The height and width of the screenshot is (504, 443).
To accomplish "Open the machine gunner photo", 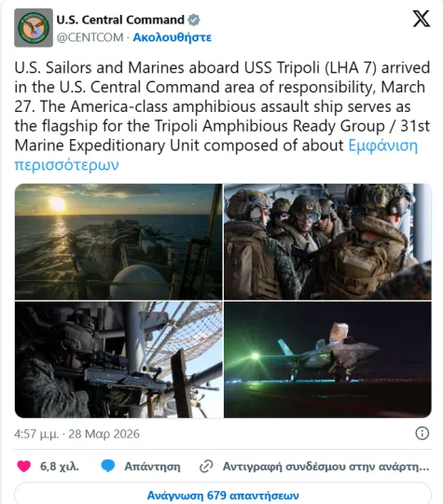I will 118,359.
